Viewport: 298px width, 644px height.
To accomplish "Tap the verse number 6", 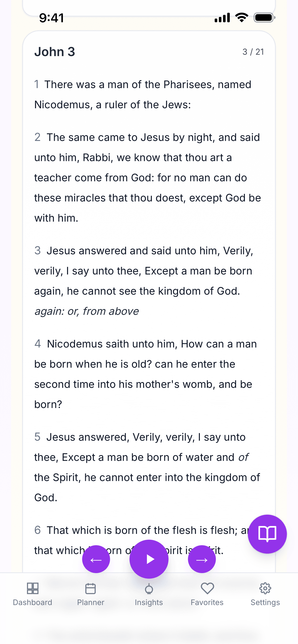I will pos(38,530).
